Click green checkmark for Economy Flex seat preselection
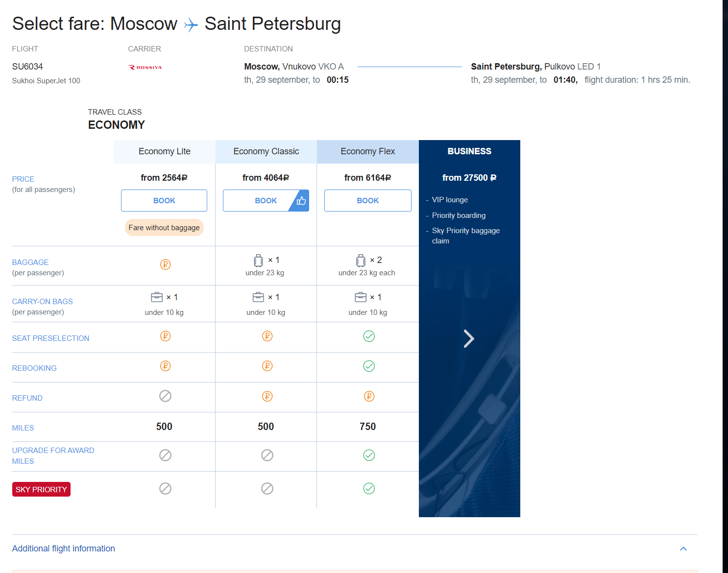This screenshot has width=728, height=573. 369,336
